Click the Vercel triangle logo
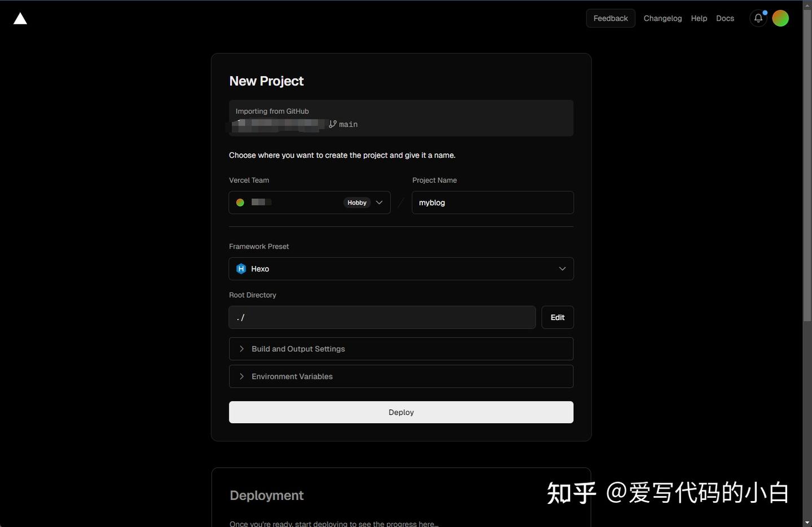Image resolution: width=812 pixels, height=527 pixels. 20,19
